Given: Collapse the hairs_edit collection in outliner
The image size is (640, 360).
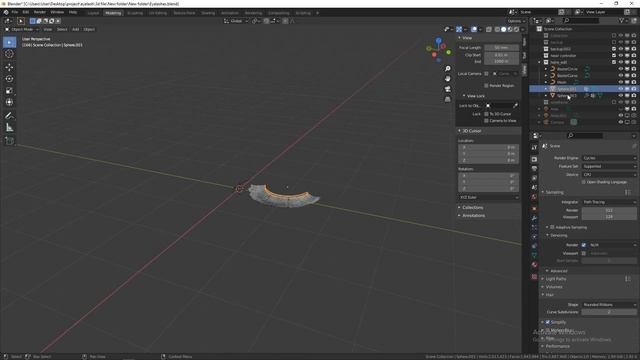Looking at the screenshot, I should [x=540, y=62].
